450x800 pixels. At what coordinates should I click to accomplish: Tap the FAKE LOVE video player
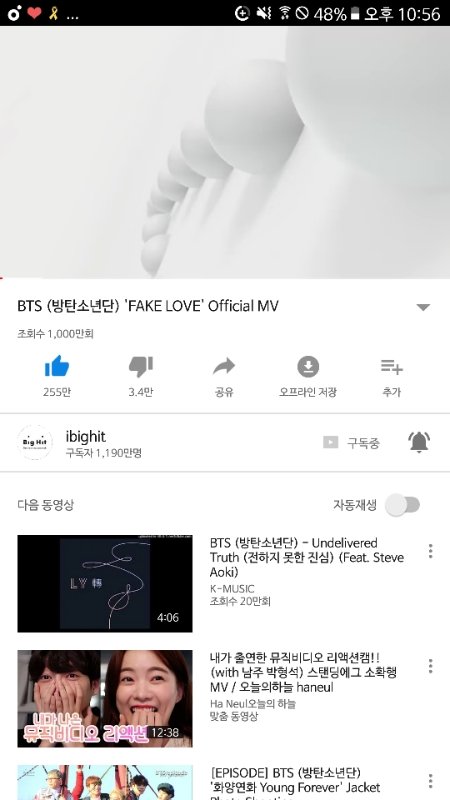click(225, 152)
